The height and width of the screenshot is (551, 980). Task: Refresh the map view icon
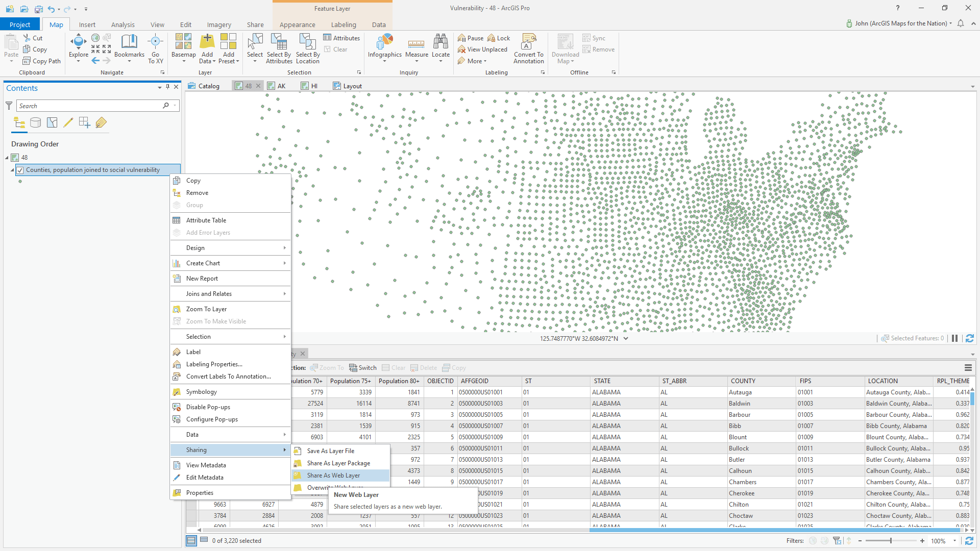coord(970,338)
